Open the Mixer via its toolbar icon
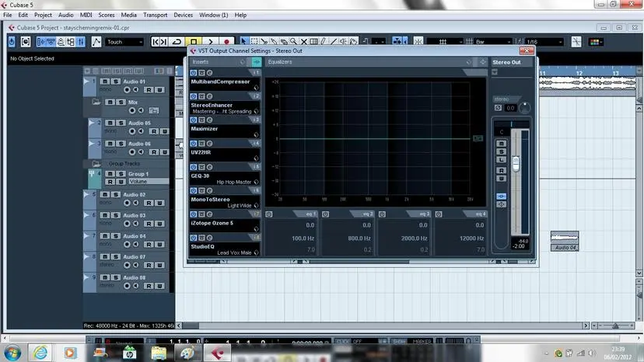Viewport: 644px width, 362px height. (81, 42)
